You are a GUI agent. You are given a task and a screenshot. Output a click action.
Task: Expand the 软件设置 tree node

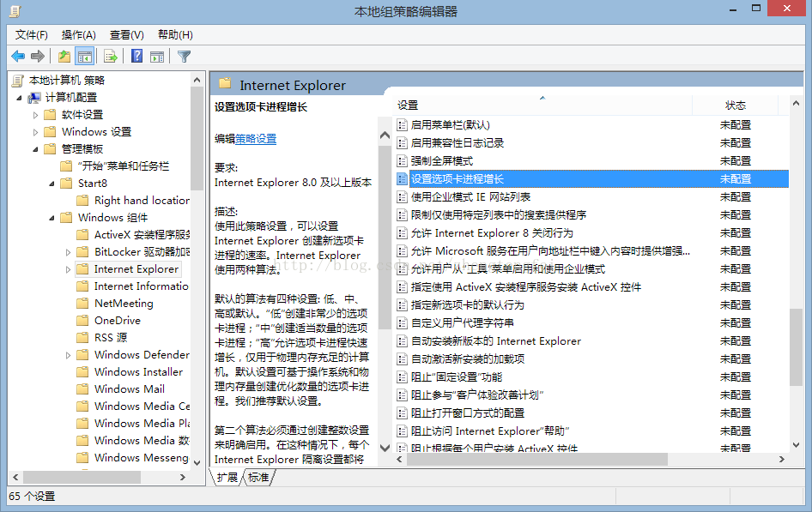click(x=35, y=115)
